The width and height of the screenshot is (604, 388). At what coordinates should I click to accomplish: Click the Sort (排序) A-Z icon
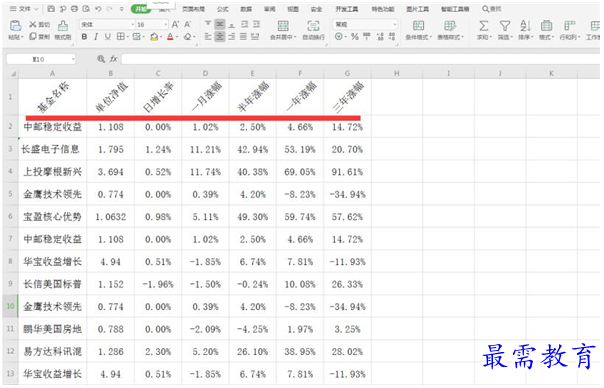[x=525, y=26]
